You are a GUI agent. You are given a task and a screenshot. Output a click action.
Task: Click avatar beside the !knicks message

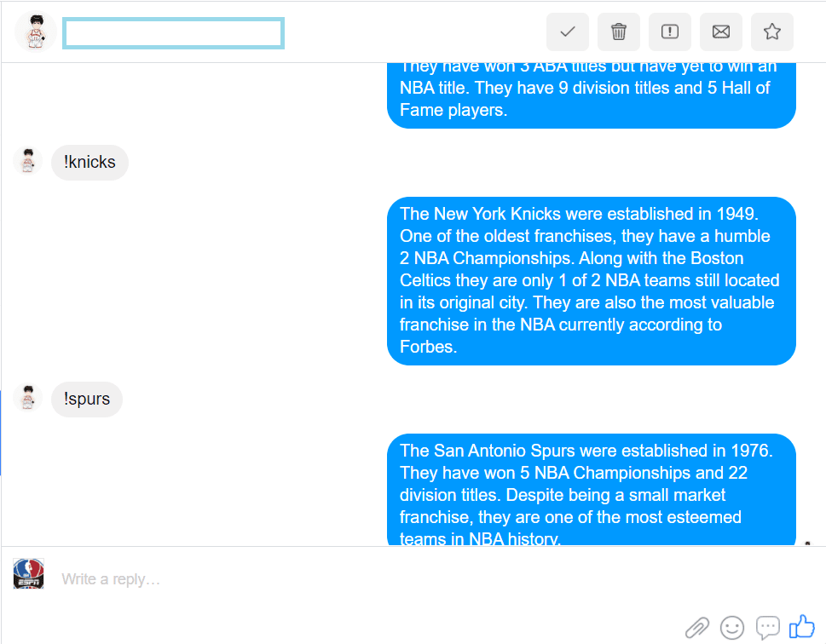[x=28, y=161]
